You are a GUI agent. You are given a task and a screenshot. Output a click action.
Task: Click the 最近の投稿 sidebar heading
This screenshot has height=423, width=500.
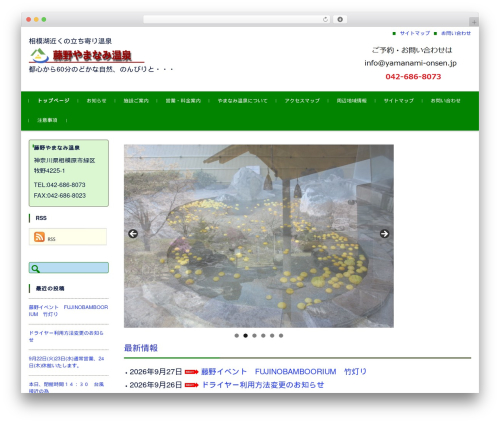pyautogui.click(x=50, y=289)
